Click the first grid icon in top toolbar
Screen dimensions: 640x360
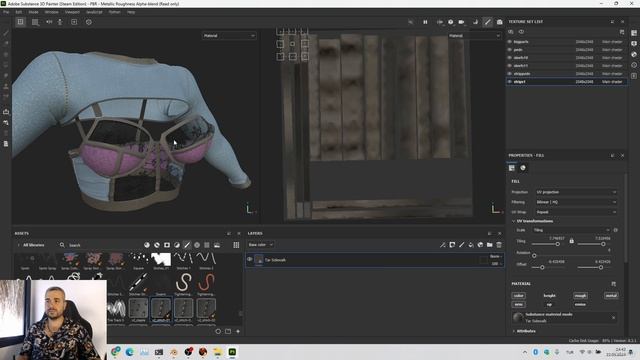(20, 22)
